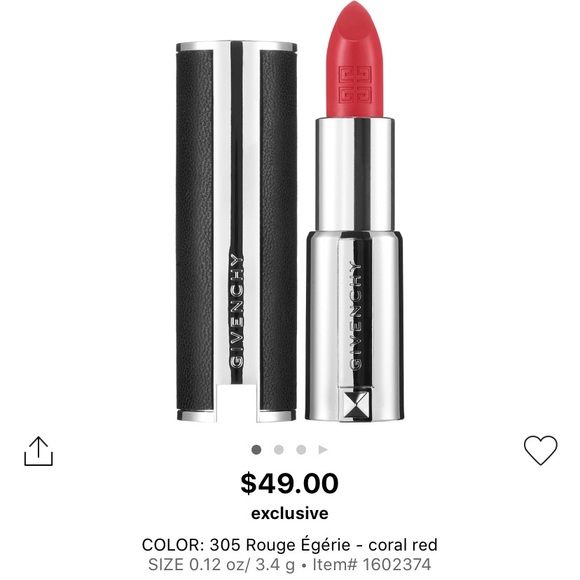Tap the share icon
The height and width of the screenshot is (580, 580).
[38, 451]
